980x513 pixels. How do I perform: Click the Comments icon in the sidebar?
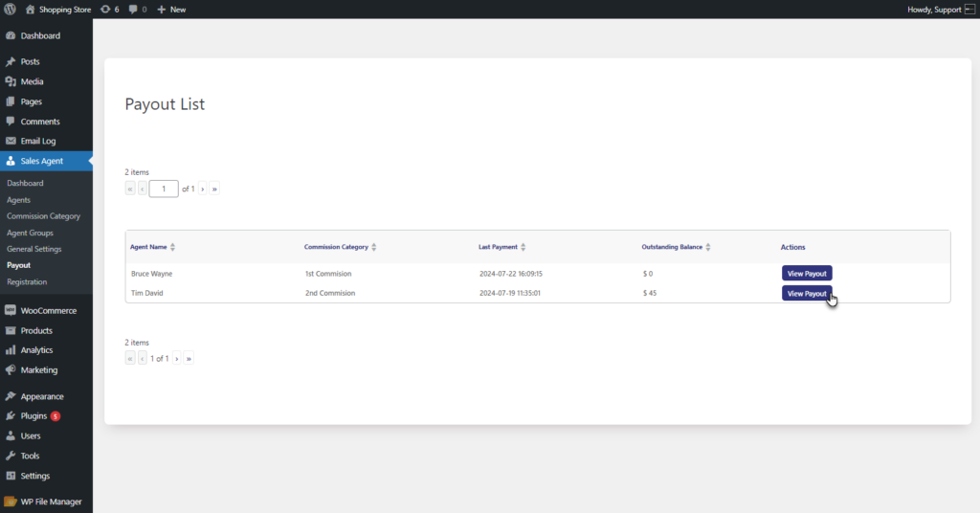coord(11,122)
